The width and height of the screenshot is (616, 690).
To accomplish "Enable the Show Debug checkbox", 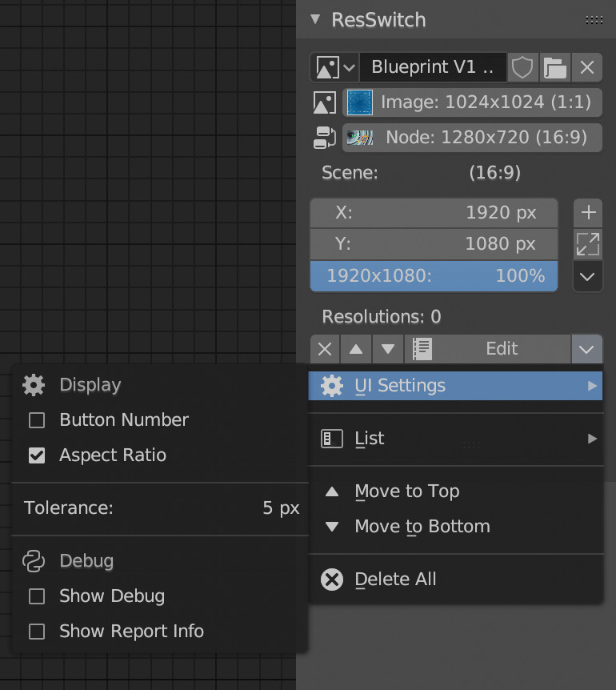I will 37,596.
